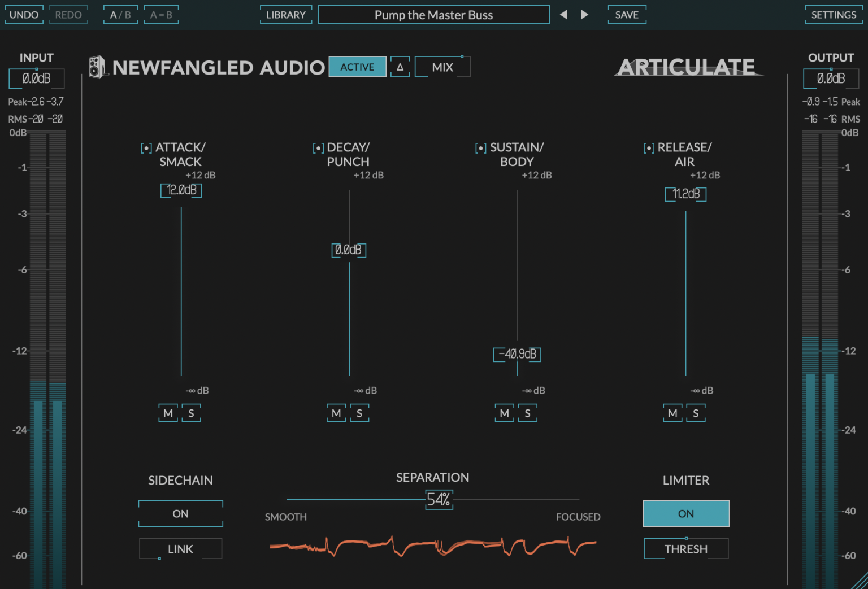The height and width of the screenshot is (589, 868).
Task: Click the Newfangled Audio speaker logo
Action: 97,67
